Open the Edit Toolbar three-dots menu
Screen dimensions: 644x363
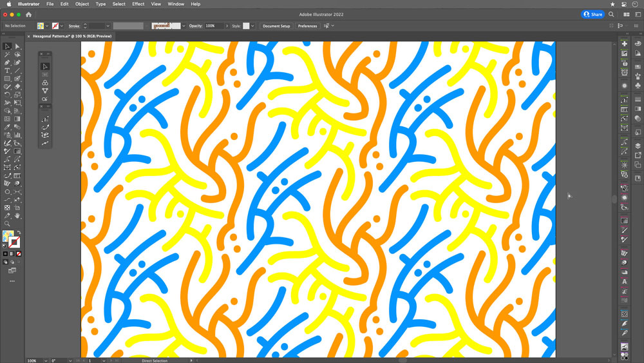click(x=12, y=281)
